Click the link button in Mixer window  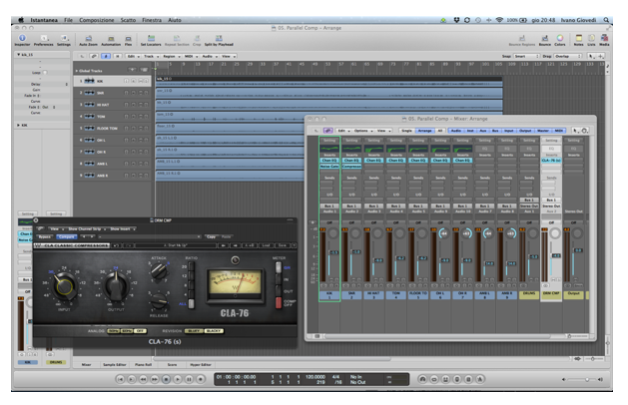[x=328, y=131]
